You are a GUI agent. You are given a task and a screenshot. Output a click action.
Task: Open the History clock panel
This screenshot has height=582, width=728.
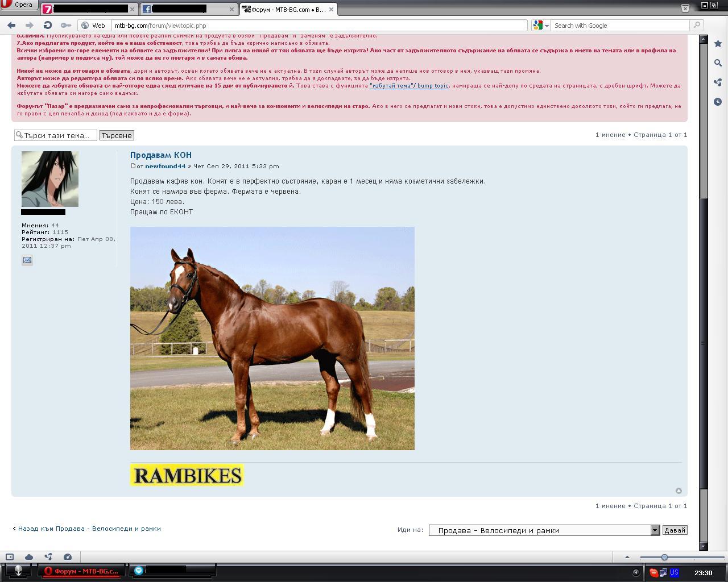pyautogui.click(x=718, y=102)
